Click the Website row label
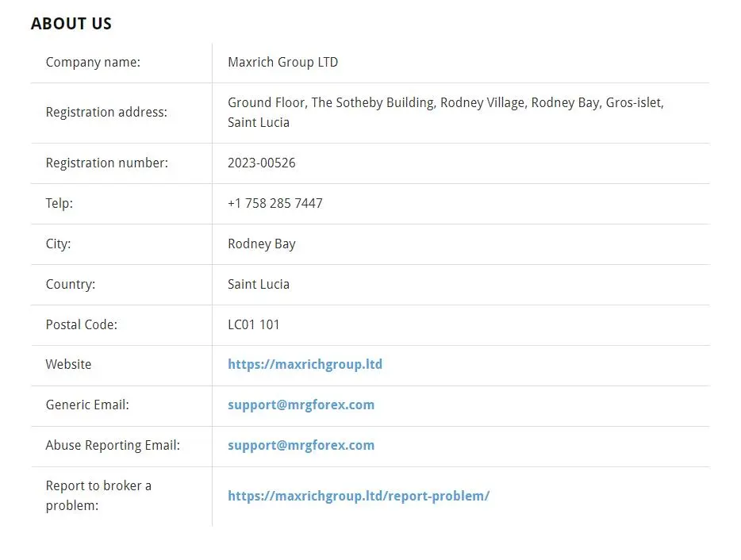Viewport: 741px width, 560px height. 68,364
